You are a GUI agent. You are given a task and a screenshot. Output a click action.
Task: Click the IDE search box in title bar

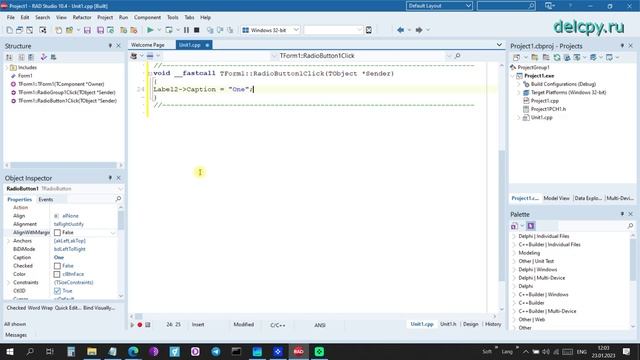click(506, 6)
